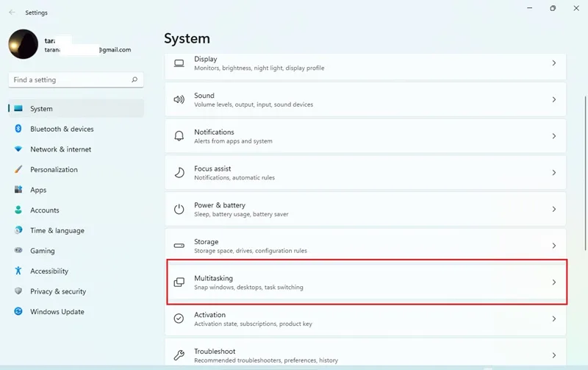The height and width of the screenshot is (370, 588).
Task: Click the Troubleshoot wrench icon
Action: (x=179, y=355)
